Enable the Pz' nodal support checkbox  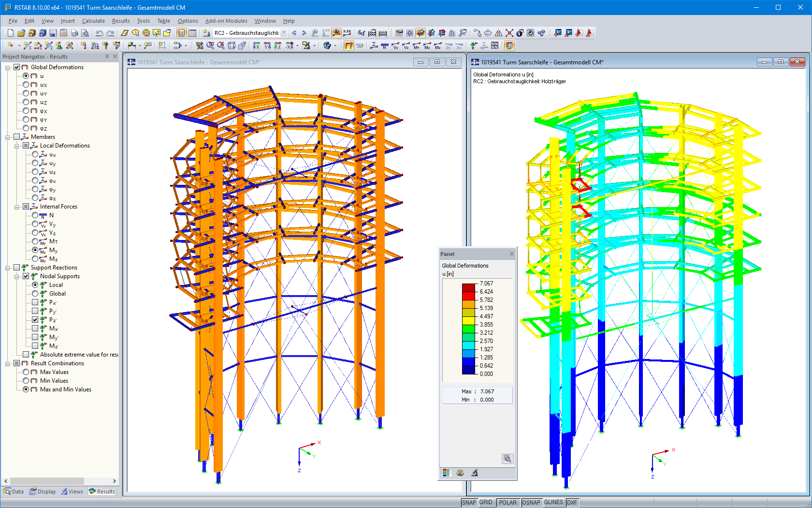coord(35,319)
